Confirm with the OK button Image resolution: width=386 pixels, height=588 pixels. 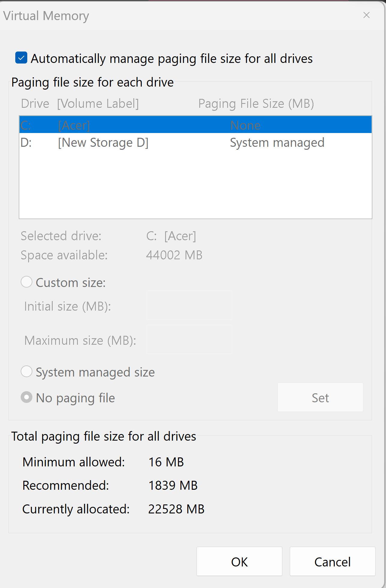click(x=239, y=562)
